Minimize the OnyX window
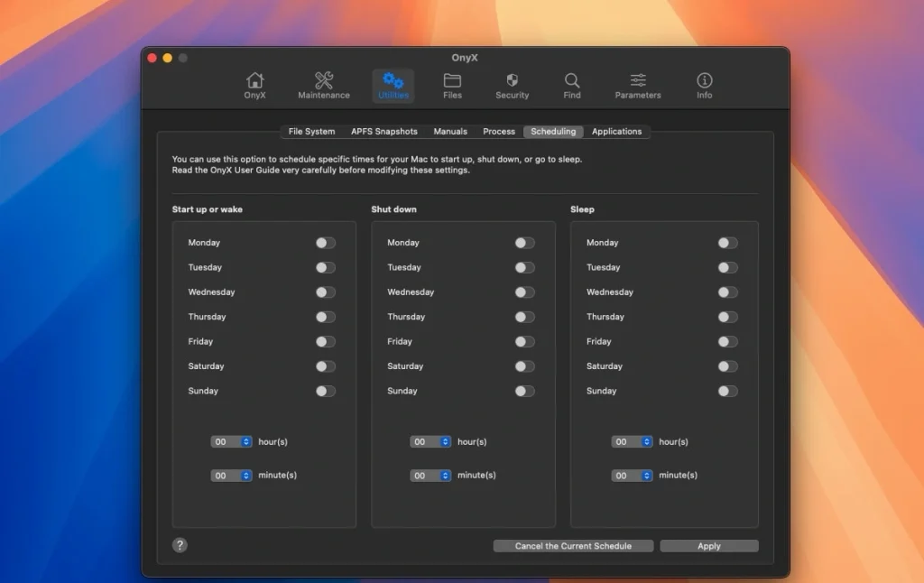924x583 pixels. click(x=167, y=58)
